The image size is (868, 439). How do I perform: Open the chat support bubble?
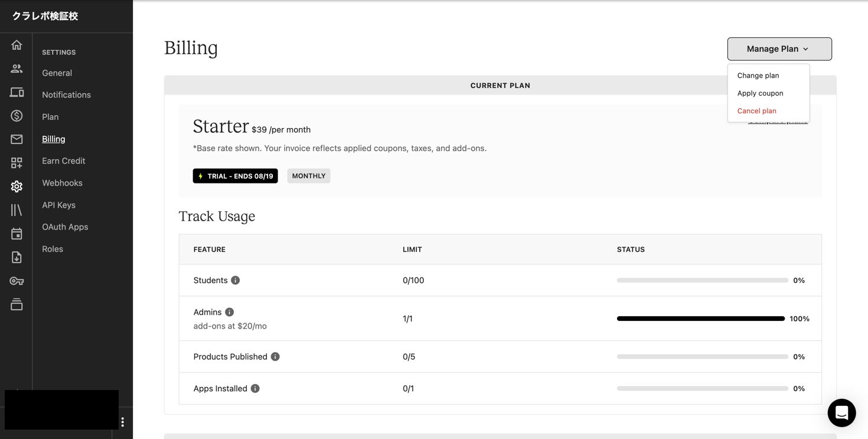(841, 412)
